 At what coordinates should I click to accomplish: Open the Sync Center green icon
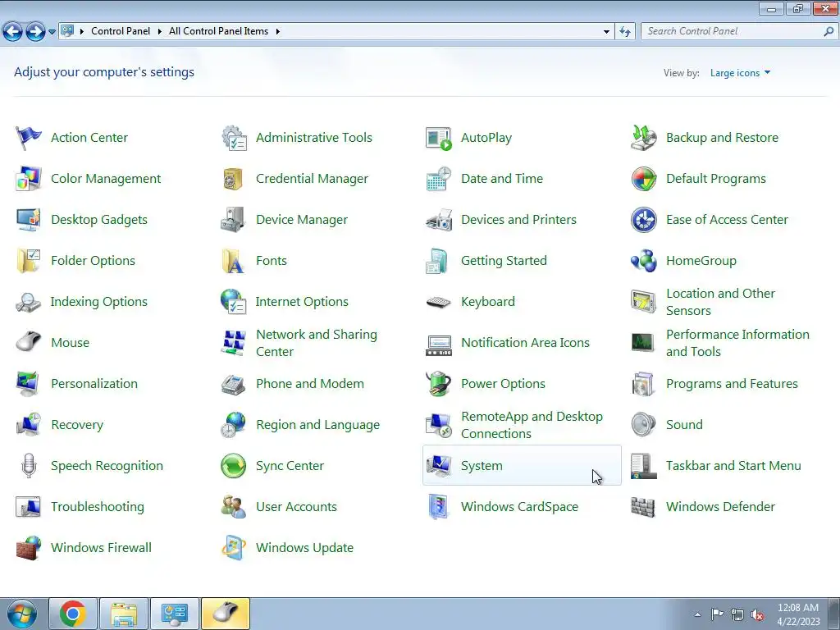click(234, 466)
